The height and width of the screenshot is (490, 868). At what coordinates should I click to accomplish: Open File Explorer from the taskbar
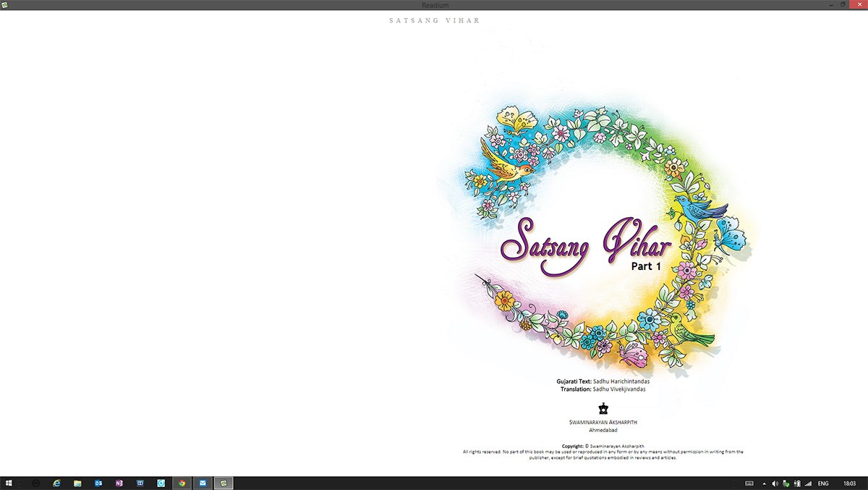click(77, 483)
